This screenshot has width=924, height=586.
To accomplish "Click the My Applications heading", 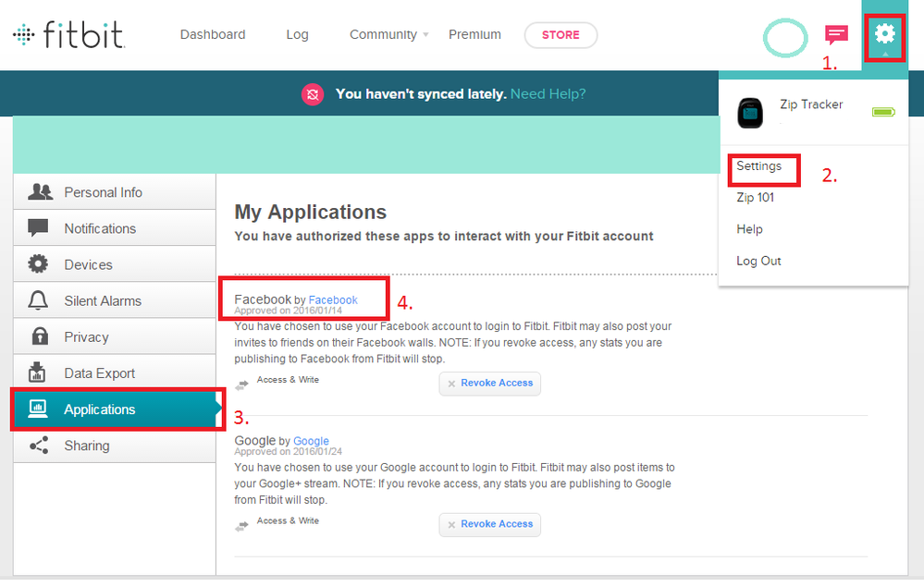I will click(311, 212).
